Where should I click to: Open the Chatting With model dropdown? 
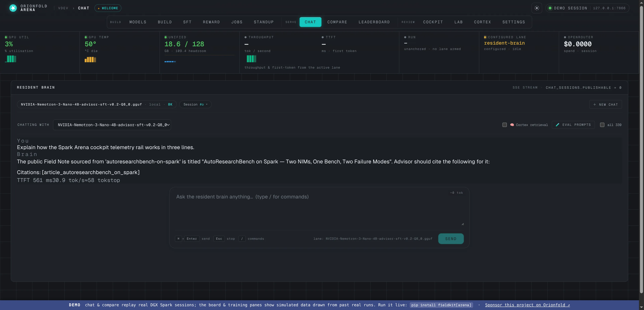(112, 125)
